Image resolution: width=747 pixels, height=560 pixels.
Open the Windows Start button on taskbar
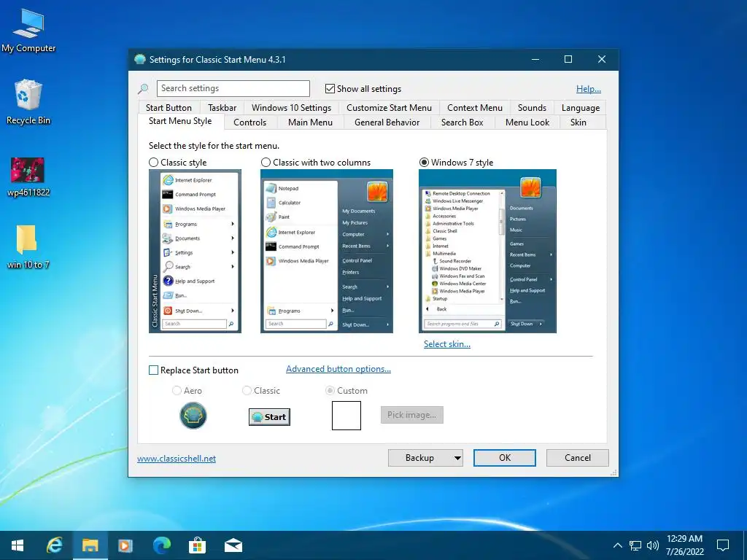click(x=18, y=545)
